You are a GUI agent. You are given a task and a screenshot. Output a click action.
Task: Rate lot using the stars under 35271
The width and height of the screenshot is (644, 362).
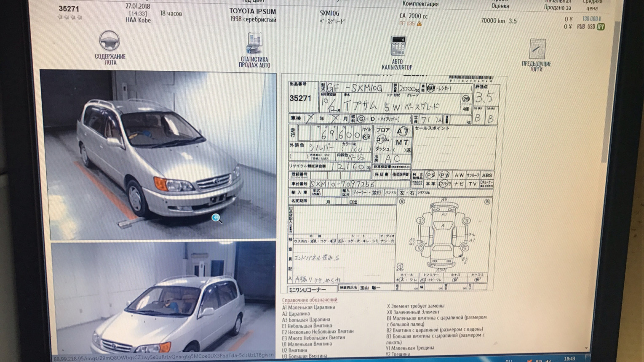(69, 18)
